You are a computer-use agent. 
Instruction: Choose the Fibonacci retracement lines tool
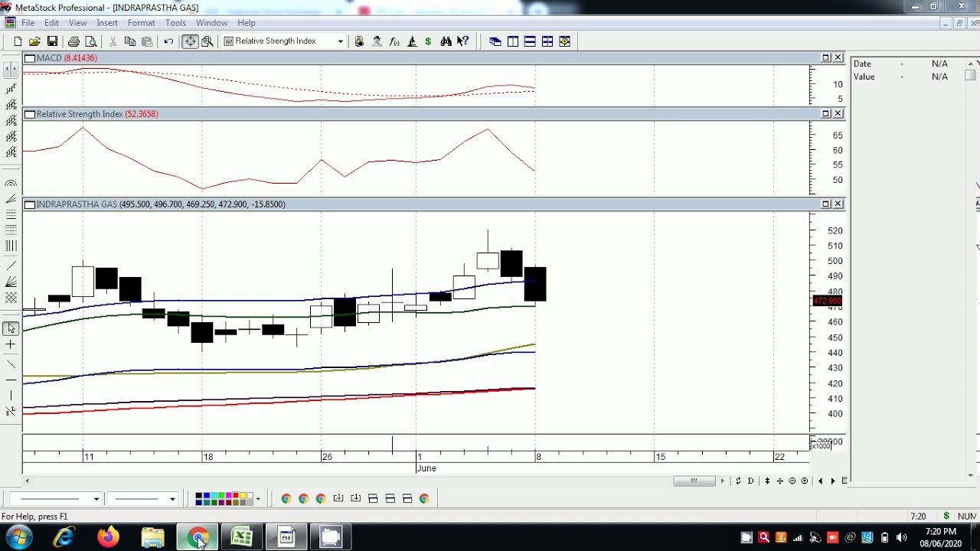pyautogui.click(x=11, y=215)
